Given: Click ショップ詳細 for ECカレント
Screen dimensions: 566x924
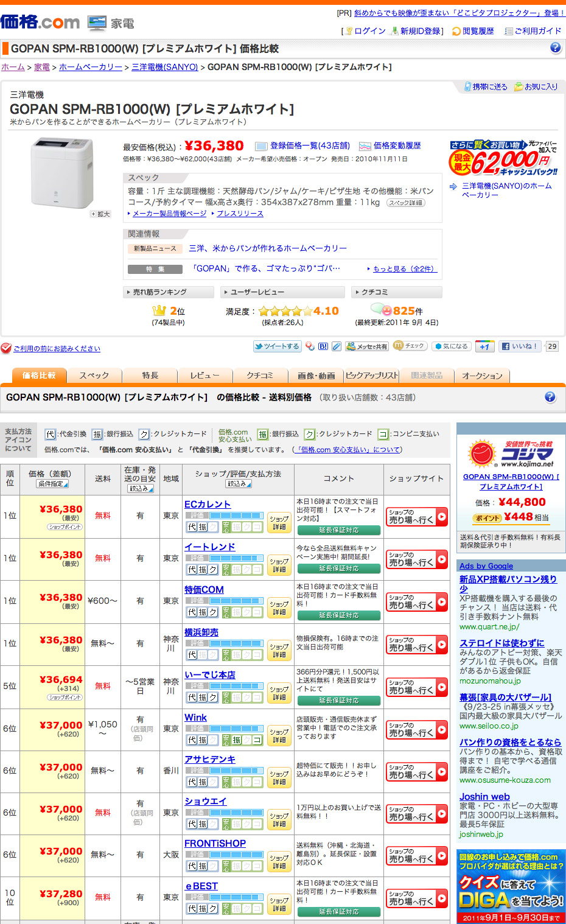Looking at the screenshot, I should (279, 522).
